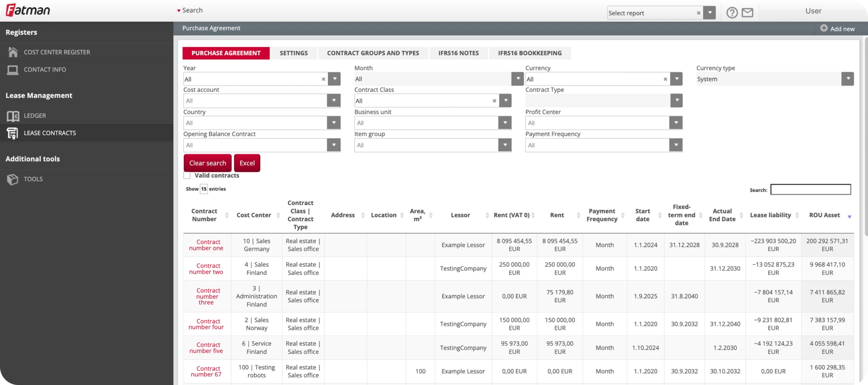Sort by Actual End Date column arrows
The height and width of the screenshot is (385, 868).
[x=741, y=215]
